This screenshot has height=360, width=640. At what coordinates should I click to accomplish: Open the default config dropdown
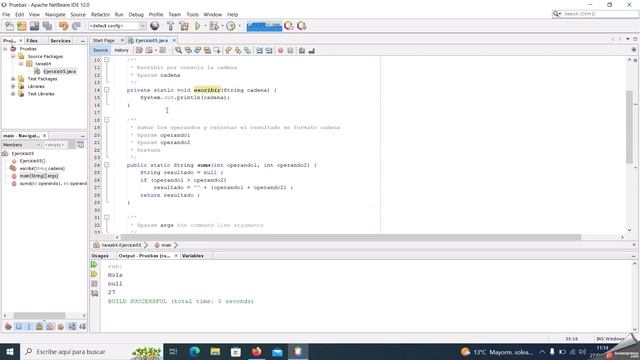coord(117,26)
